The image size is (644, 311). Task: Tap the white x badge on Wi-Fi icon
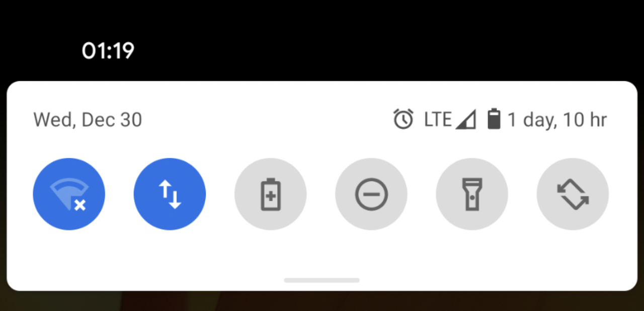tap(79, 205)
